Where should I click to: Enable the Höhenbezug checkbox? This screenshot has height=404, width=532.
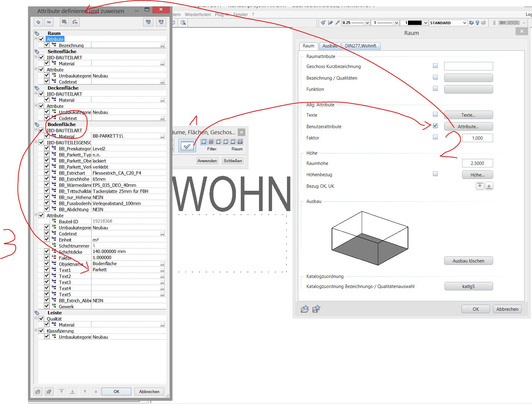(435, 174)
